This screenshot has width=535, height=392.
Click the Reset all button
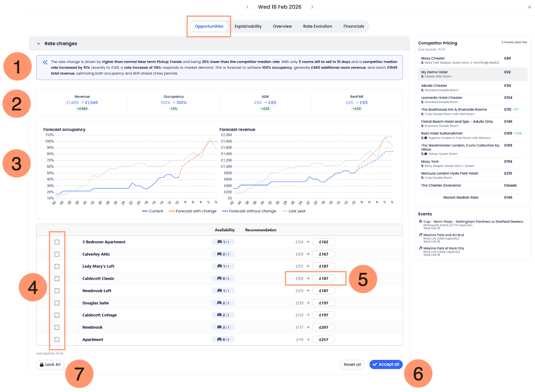(352, 365)
